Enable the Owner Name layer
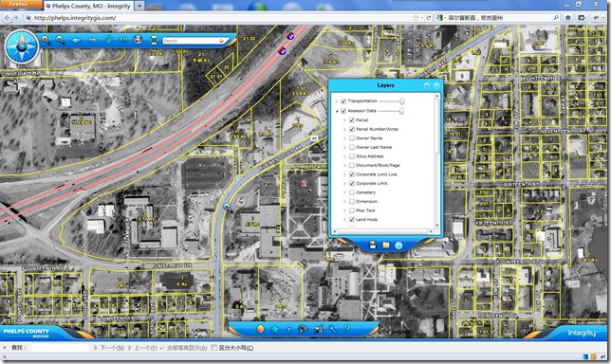Image resolution: width=611 pixels, height=364 pixels. click(x=352, y=138)
